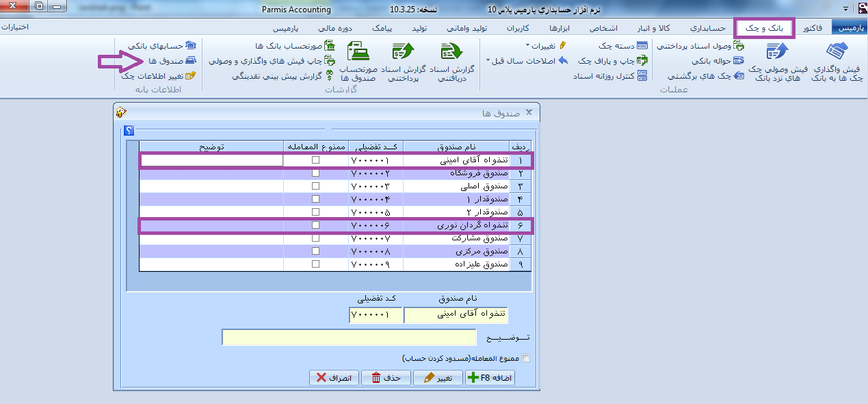Open تغییر اطلاعات چک
The image size is (868, 404).
tap(158, 76)
